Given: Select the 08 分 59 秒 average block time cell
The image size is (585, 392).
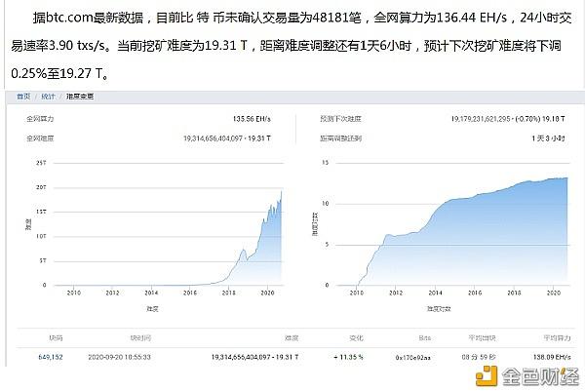Looking at the screenshot, I should point(479,357).
